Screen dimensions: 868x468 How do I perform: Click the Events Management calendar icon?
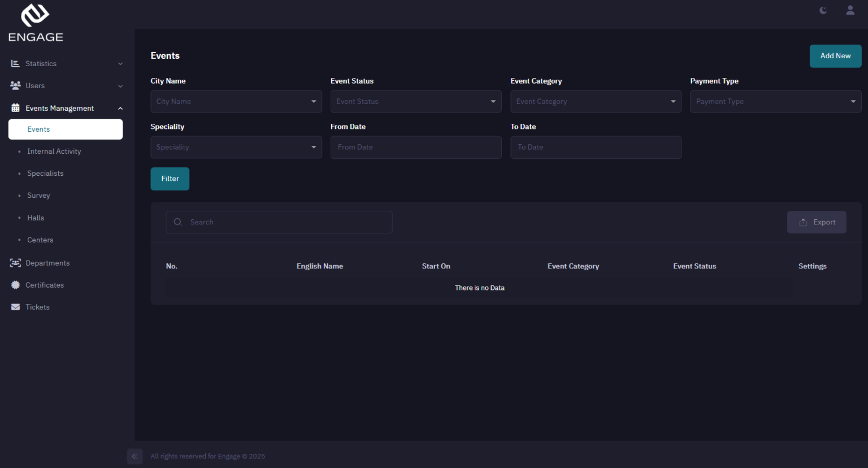pyautogui.click(x=15, y=108)
